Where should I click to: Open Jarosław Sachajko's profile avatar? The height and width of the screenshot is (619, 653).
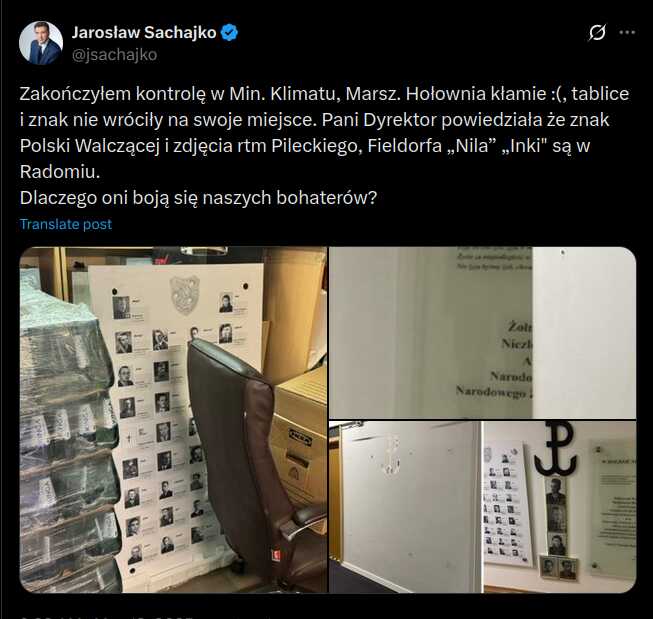click(41, 43)
